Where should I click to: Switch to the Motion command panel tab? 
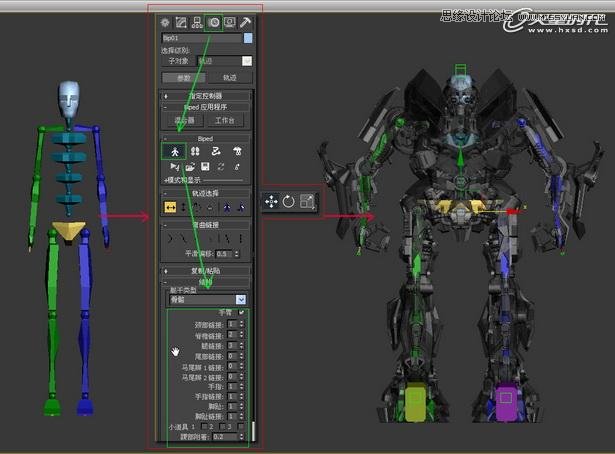(x=214, y=23)
